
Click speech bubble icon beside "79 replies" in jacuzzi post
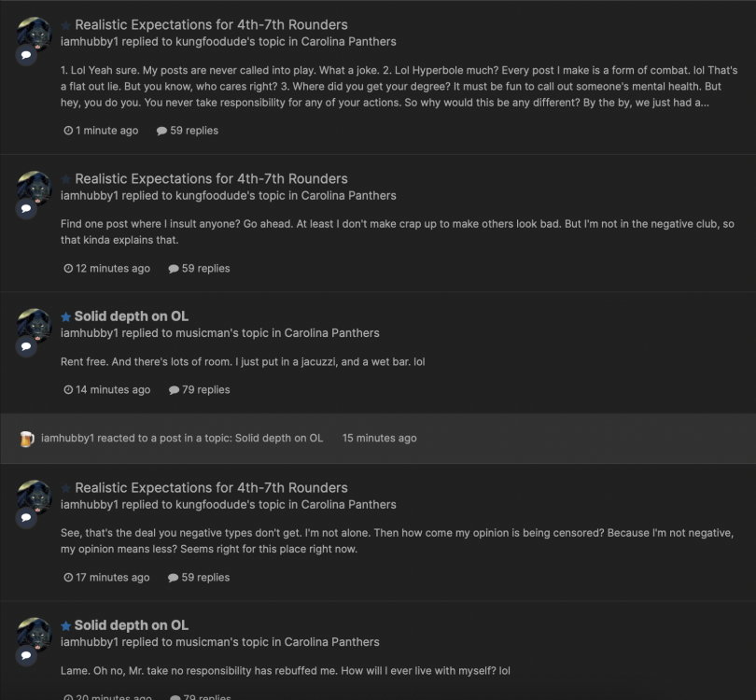tap(174, 390)
